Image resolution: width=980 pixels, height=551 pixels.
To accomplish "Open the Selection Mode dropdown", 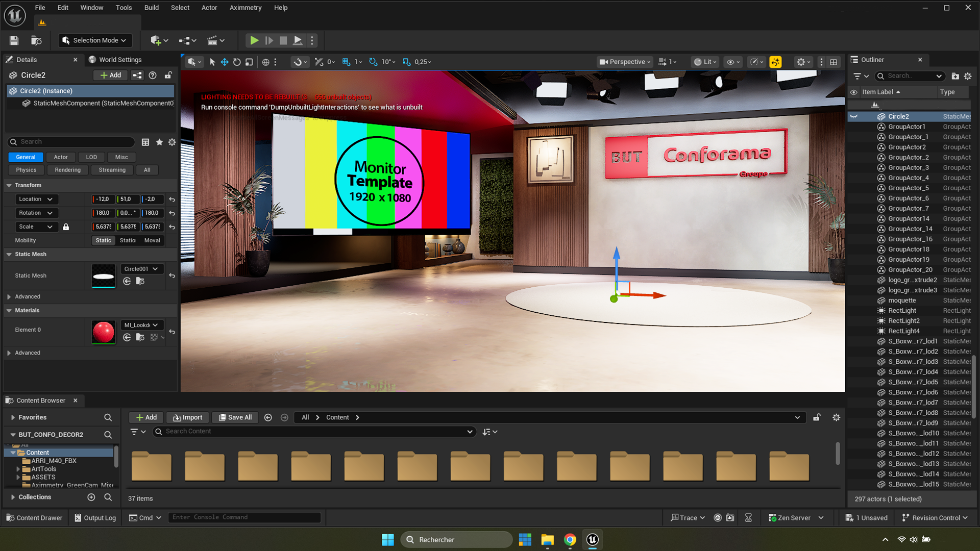I will point(94,40).
